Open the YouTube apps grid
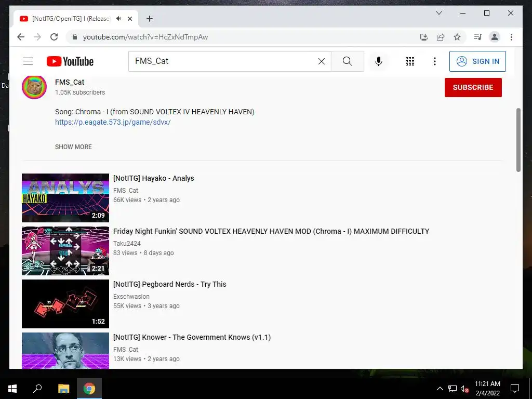The image size is (532, 399). [410, 61]
